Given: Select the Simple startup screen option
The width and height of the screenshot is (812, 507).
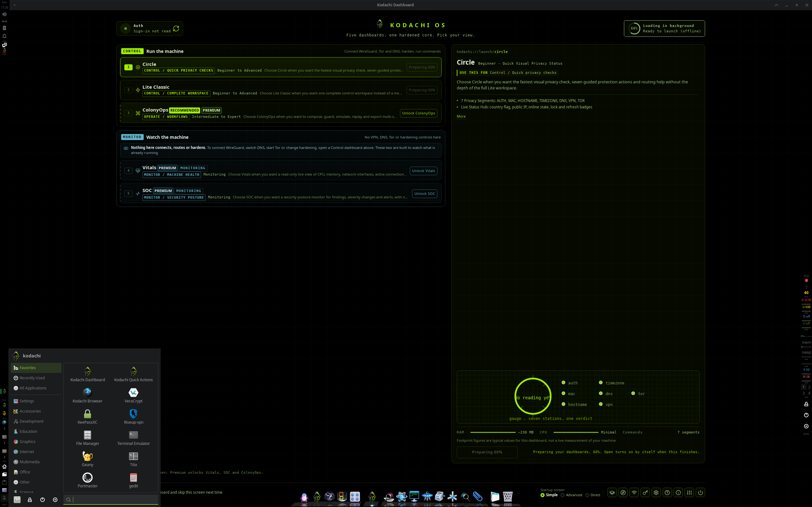Looking at the screenshot, I should [549, 495].
